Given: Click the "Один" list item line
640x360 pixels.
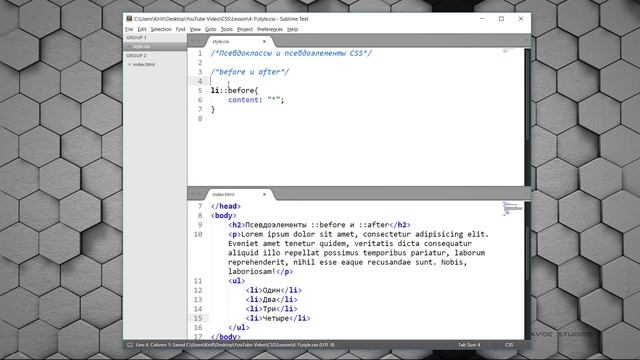Looking at the screenshot, I should point(273,290).
